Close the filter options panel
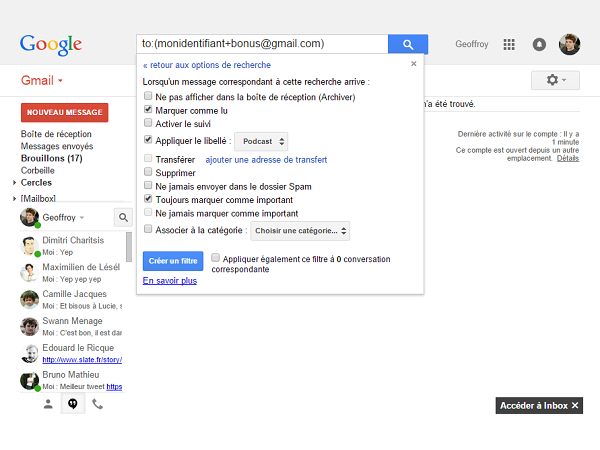 [413, 64]
